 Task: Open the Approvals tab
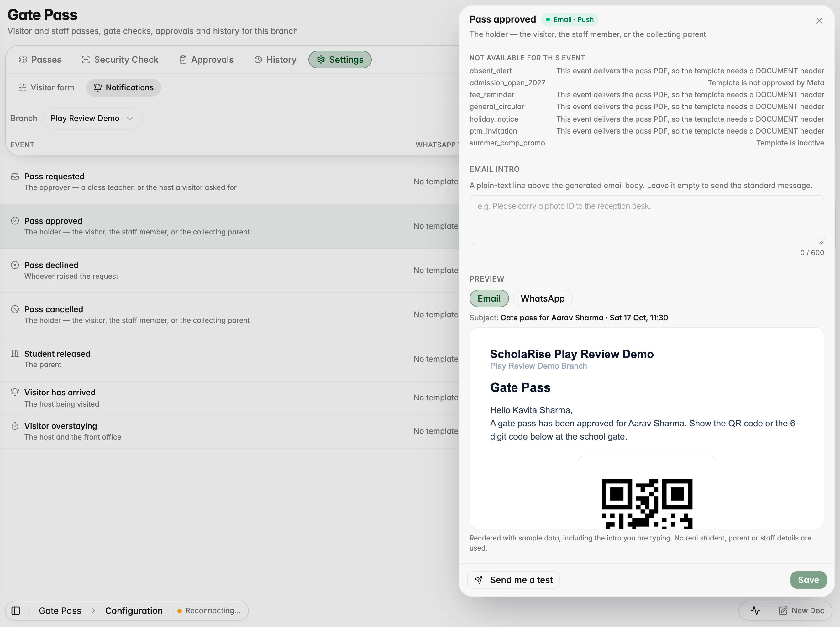pos(207,60)
